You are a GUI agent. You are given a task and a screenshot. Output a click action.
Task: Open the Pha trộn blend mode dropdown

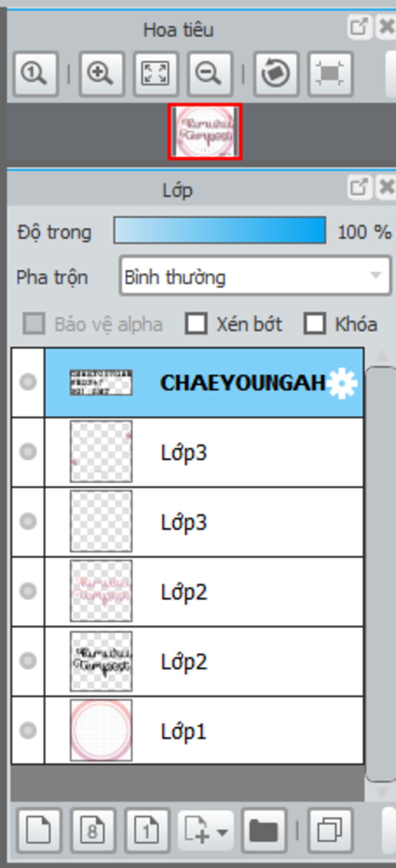pos(255,276)
